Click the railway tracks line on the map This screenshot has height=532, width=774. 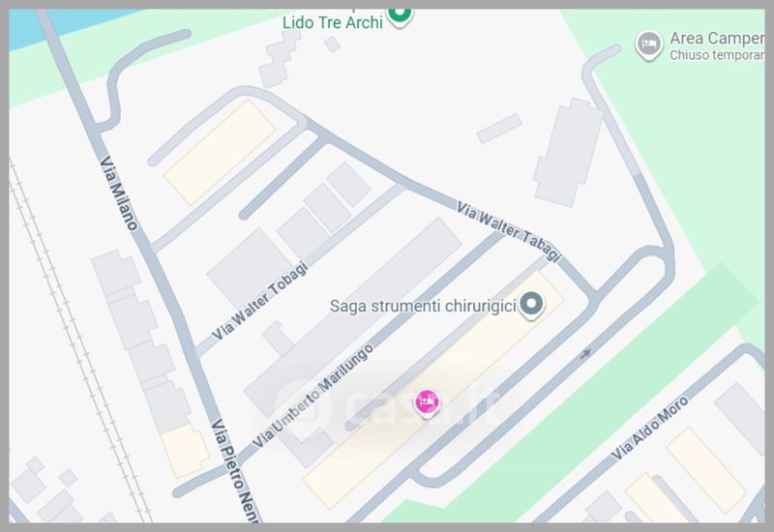pyautogui.click(x=79, y=340)
